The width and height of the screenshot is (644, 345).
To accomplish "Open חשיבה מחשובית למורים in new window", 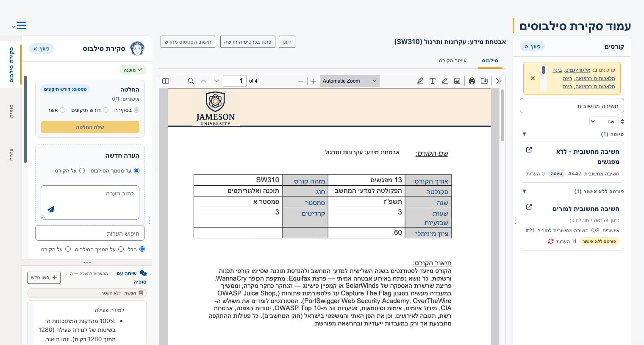I will click(529, 207).
